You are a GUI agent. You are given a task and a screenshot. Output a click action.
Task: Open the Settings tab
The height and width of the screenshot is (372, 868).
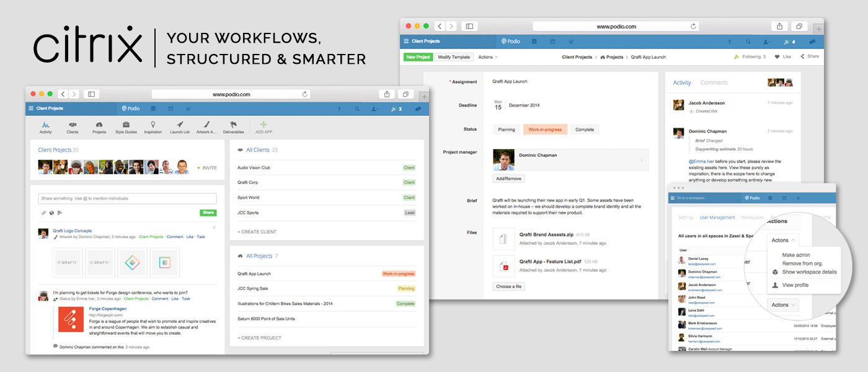(686, 218)
